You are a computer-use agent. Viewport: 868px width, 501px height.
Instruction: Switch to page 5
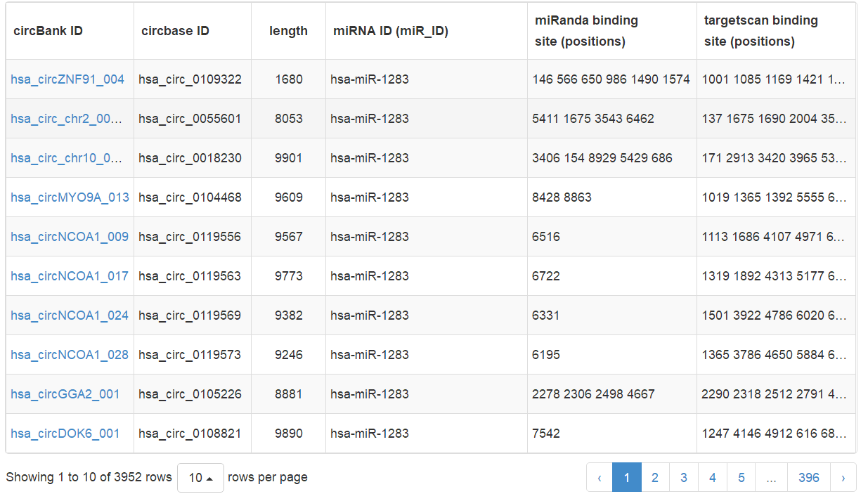[x=741, y=478]
